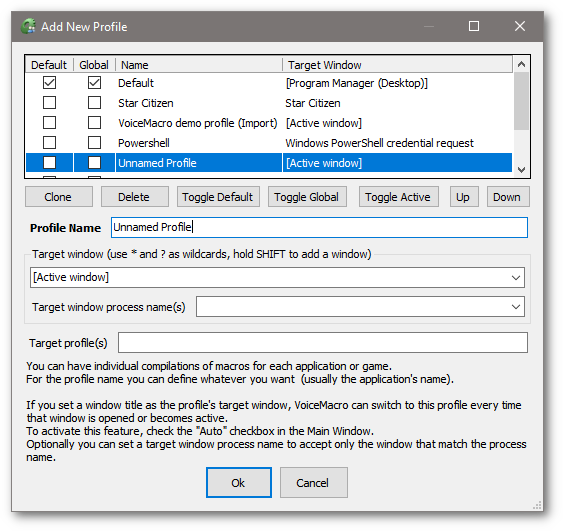Click the VoiceMacro app icon in title bar

coord(28,26)
